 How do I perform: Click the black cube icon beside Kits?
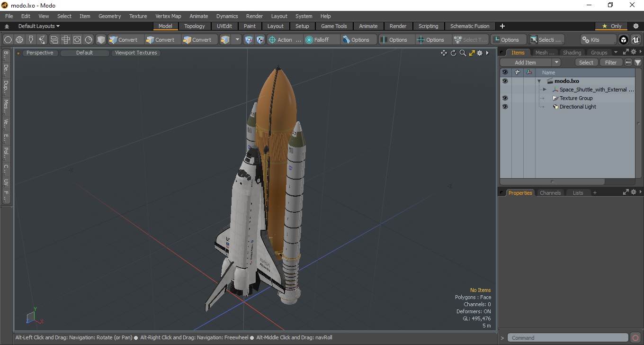click(624, 40)
